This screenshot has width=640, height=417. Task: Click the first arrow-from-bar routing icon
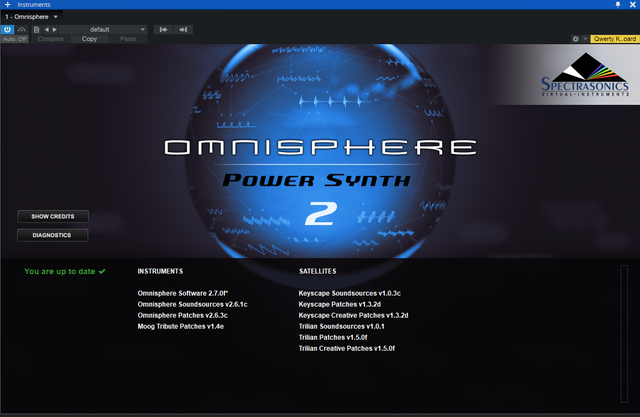click(x=163, y=29)
